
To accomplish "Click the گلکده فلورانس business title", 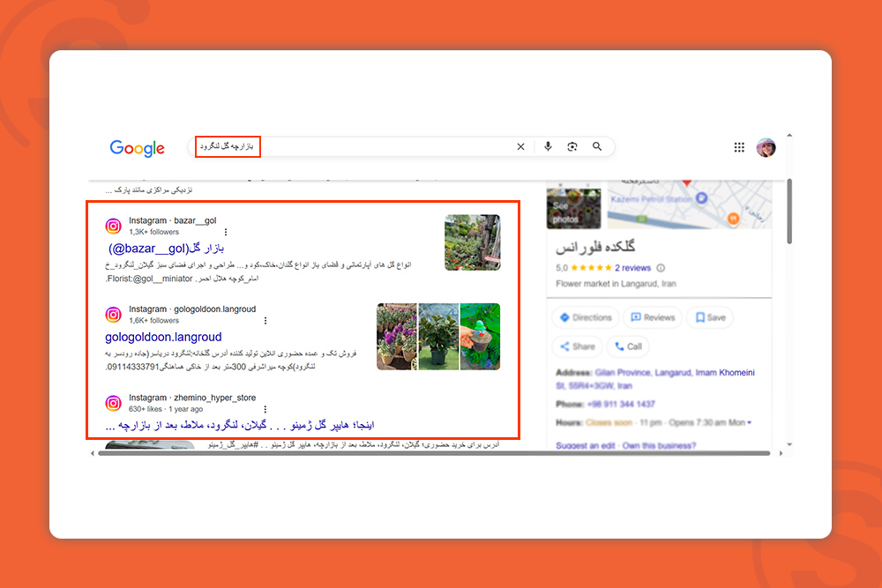I will 595,247.
